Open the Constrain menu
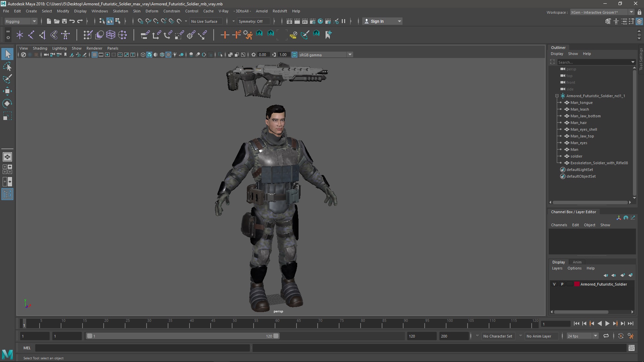Viewport: 644px width, 362px height. pyautogui.click(x=171, y=11)
